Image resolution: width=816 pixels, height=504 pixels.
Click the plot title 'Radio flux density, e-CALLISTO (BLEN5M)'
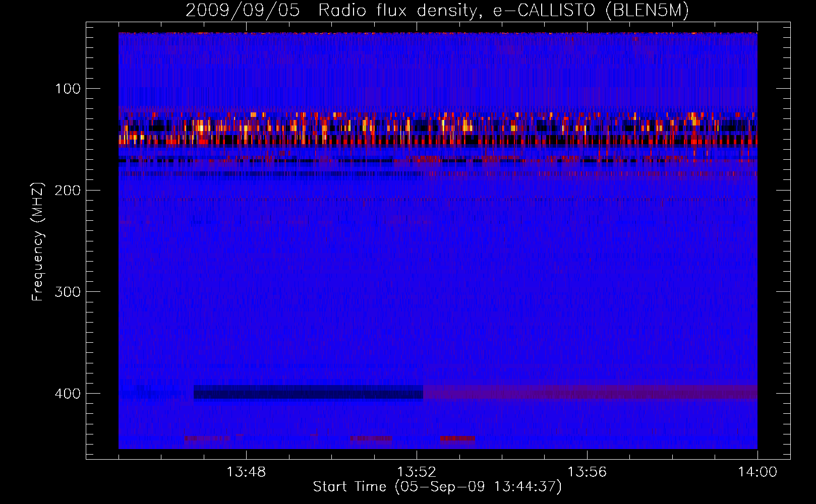(503, 11)
